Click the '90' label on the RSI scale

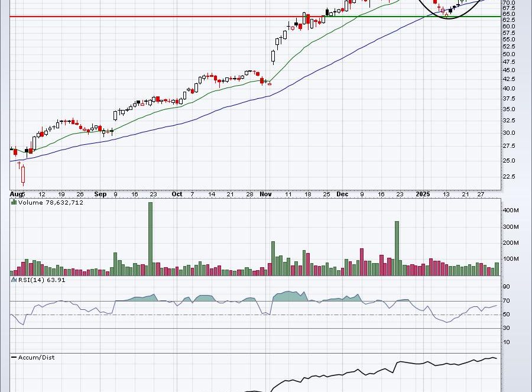(x=506, y=287)
